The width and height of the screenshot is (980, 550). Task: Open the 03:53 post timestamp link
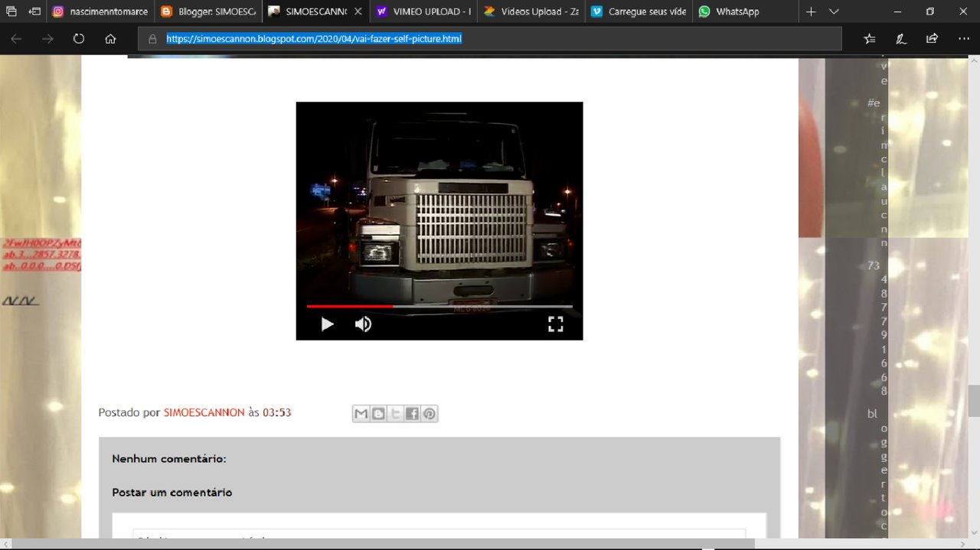(277, 412)
